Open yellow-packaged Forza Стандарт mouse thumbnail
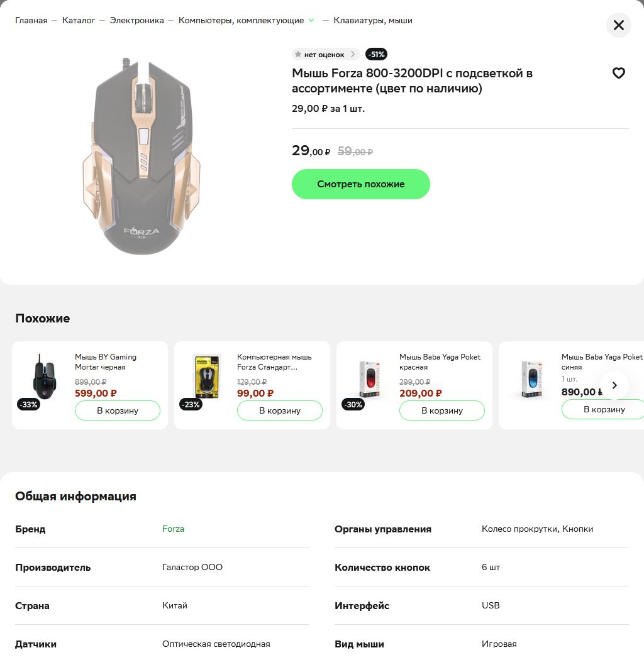 click(x=206, y=377)
